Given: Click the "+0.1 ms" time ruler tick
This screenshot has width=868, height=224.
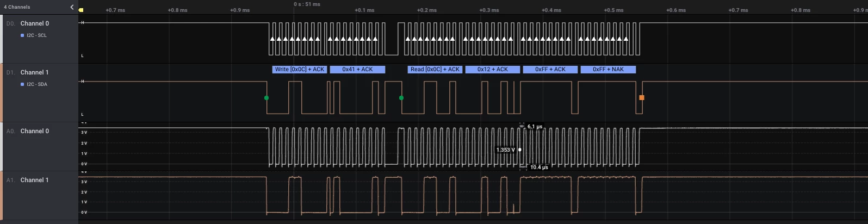Looking at the screenshot, I should (364, 10).
